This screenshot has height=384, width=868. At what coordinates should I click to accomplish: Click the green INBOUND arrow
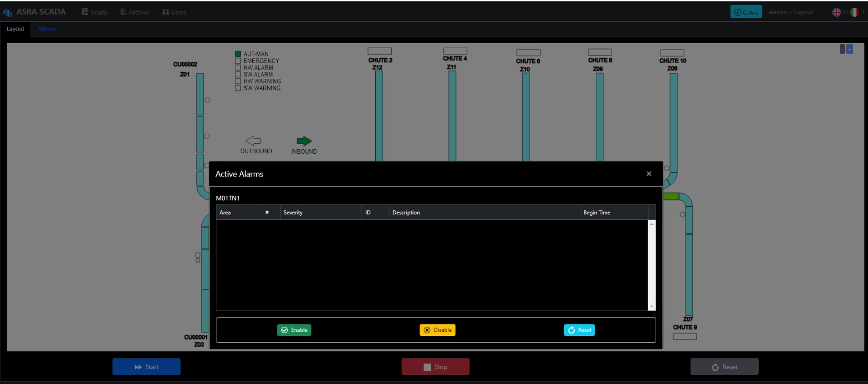[x=304, y=141]
